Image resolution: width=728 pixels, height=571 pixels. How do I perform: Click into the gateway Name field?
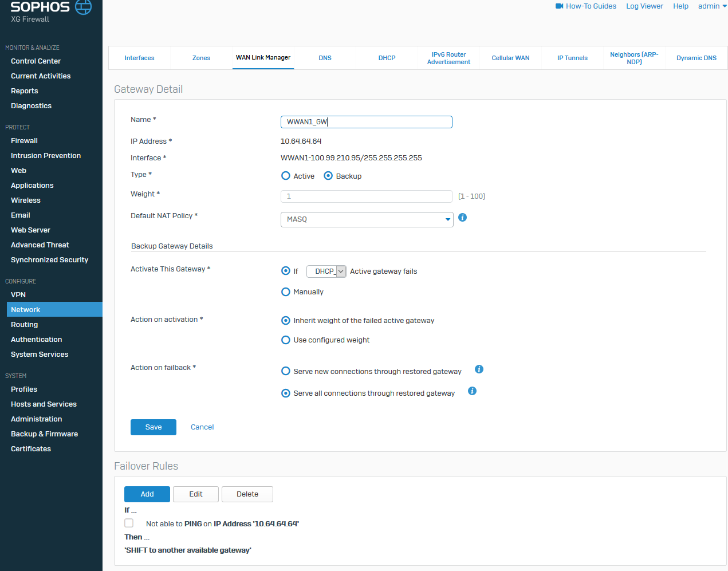click(367, 122)
